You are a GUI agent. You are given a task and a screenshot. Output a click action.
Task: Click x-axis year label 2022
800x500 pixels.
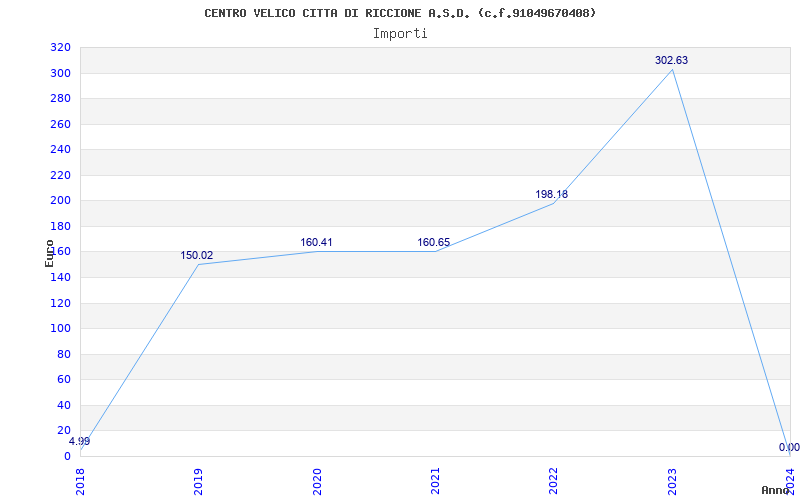pyautogui.click(x=554, y=481)
